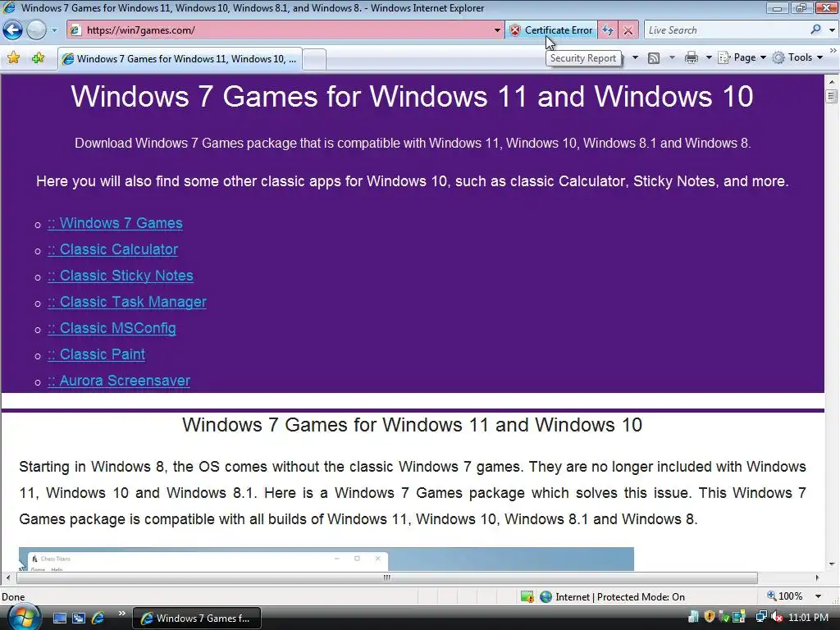Screen dimensions: 840x630
Task: Expand the Print options dropdown arrow
Action: [x=708, y=57]
